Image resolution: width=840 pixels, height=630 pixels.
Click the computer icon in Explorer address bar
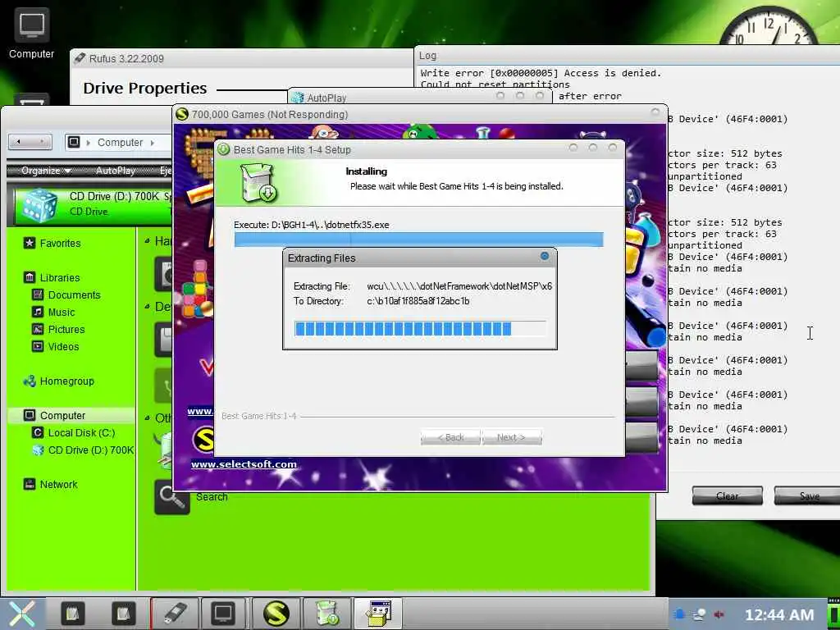(x=75, y=142)
